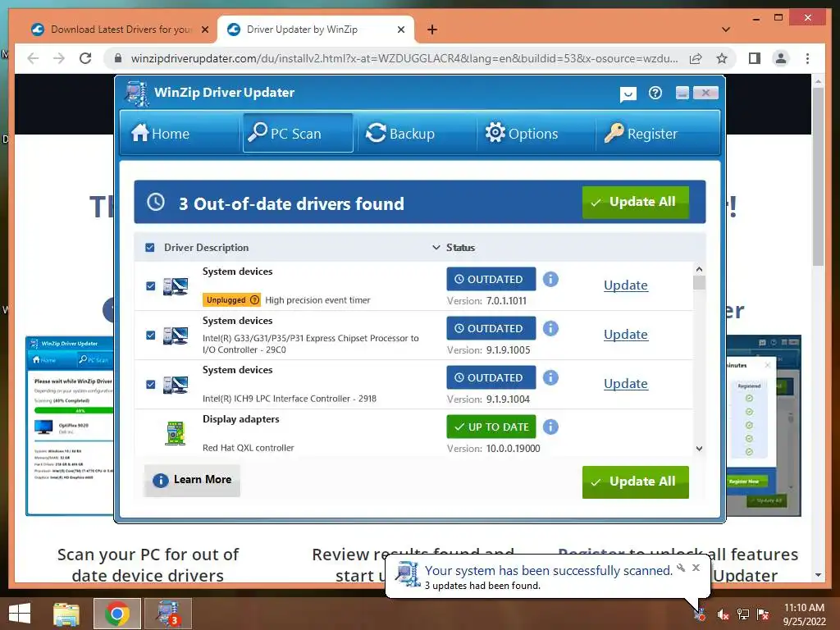Click the driver list scroll-up arrow

[699, 269]
